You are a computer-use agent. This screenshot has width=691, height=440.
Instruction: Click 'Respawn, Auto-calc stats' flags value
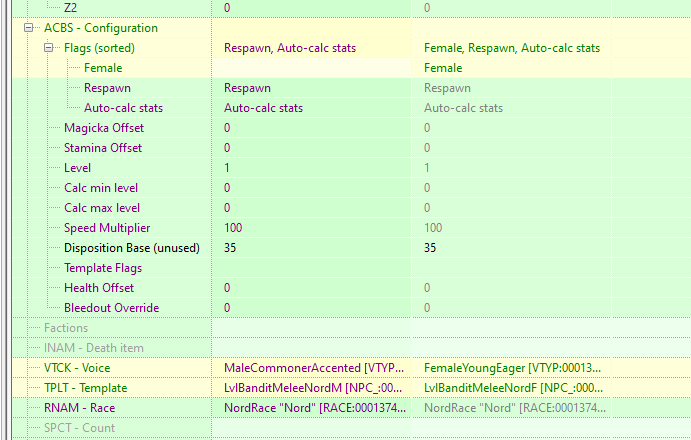(290, 48)
